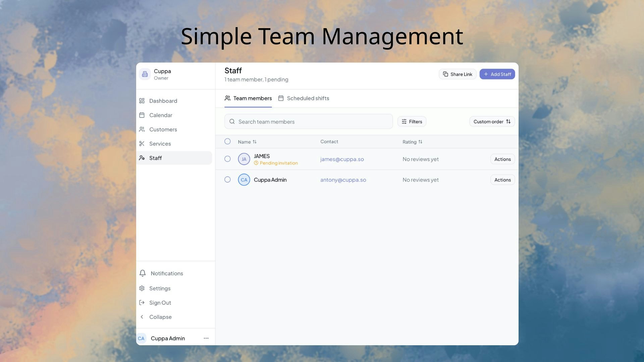The height and width of the screenshot is (362, 644).
Task: Open Notifications via the bell icon
Action: point(143,274)
